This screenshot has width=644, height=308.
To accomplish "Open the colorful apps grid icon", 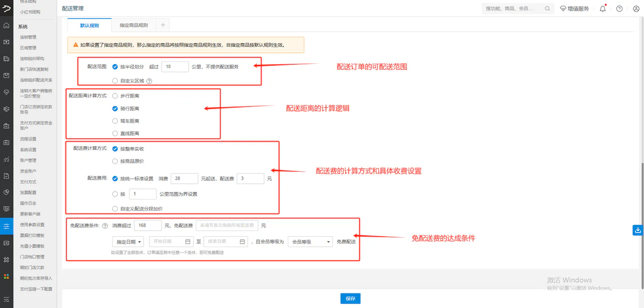I will tap(6, 276).
